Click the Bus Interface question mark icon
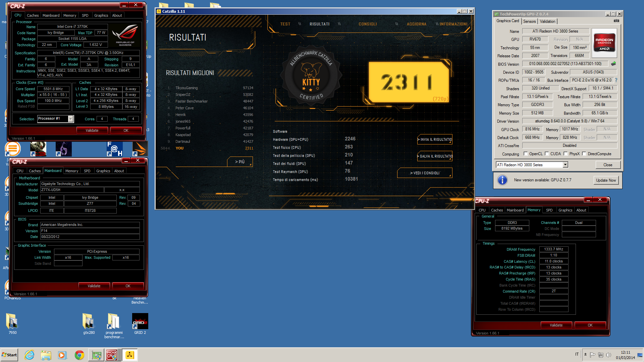 click(616, 80)
